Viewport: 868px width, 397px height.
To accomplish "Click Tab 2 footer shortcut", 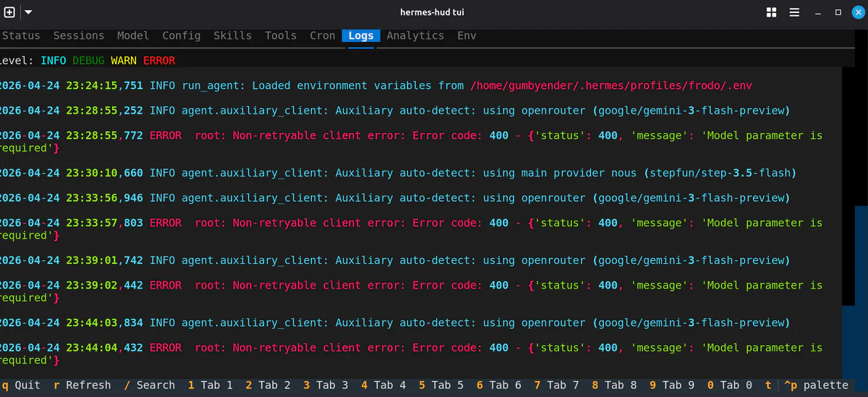I will coord(268,385).
